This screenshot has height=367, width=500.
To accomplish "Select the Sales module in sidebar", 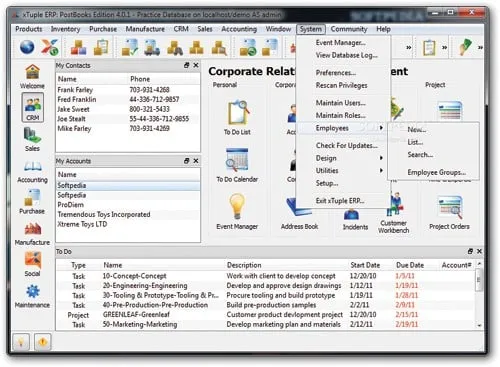I will tap(32, 139).
